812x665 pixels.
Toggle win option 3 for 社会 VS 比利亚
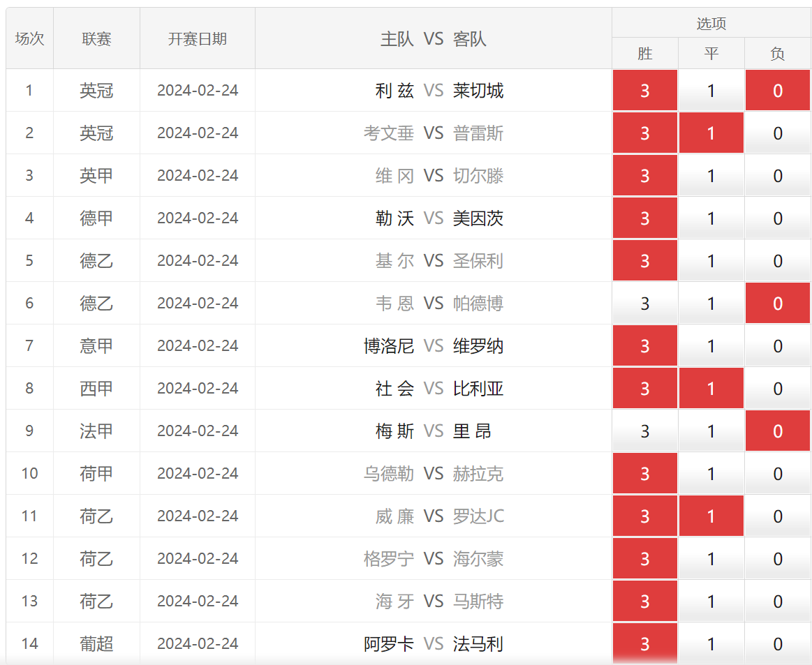(644, 388)
